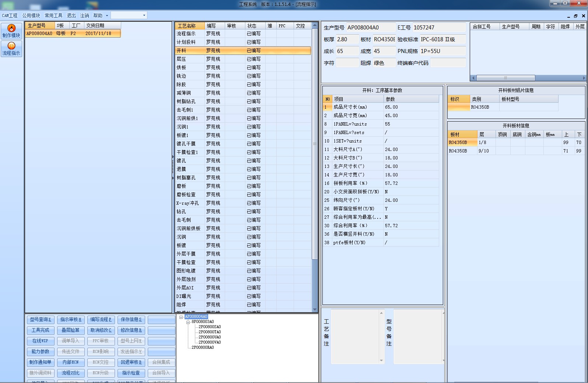Click the 内部ECN button
This screenshot has height=383, width=588.
tap(71, 362)
